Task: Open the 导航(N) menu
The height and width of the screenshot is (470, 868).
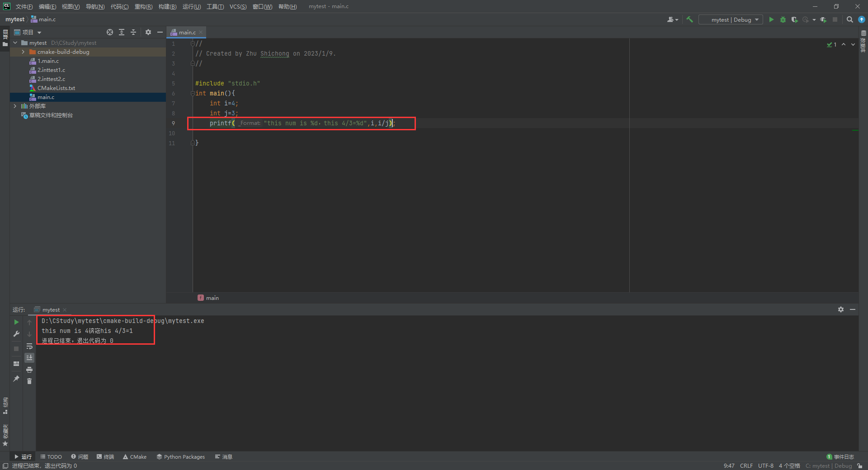Action: (x=95, y=6)
